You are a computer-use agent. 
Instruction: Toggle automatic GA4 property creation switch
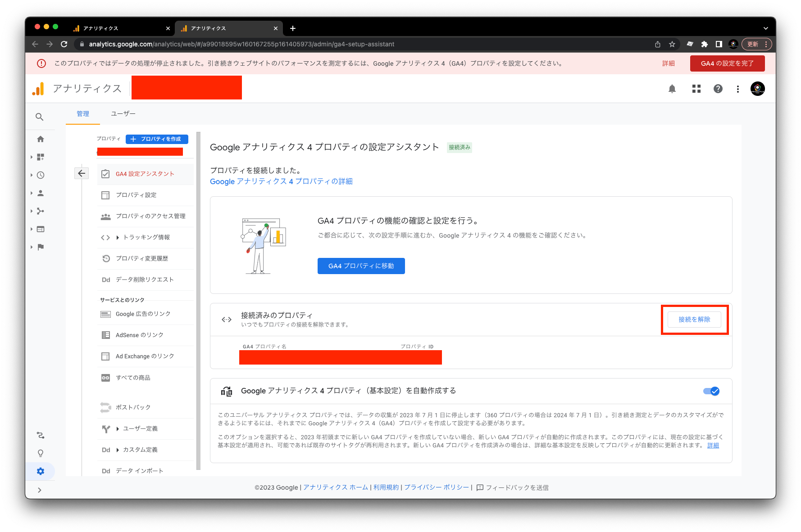click(x=711, y=391)
